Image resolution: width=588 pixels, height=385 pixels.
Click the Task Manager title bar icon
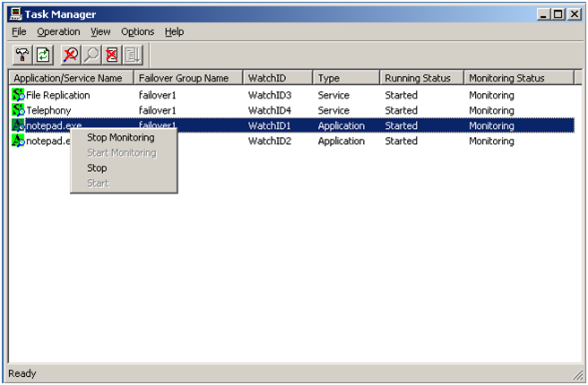(x=14, y=14)
